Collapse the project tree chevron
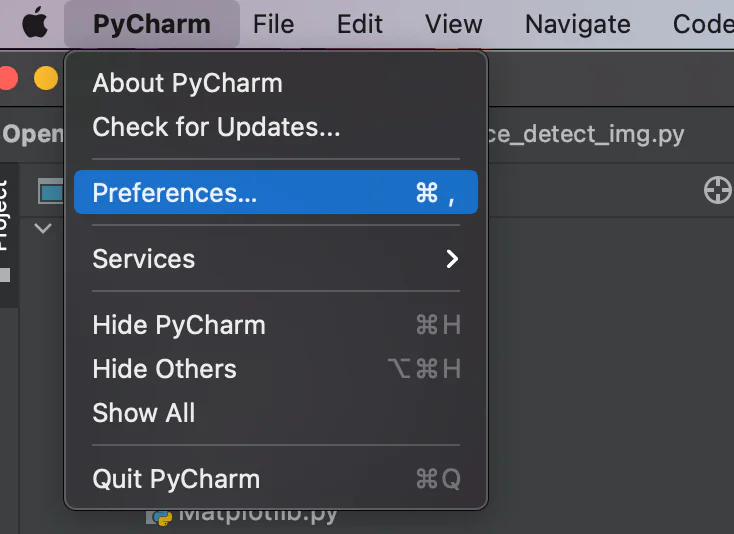Image resolution: width=734 pixels, height=534 pixels. coord(43,229)
